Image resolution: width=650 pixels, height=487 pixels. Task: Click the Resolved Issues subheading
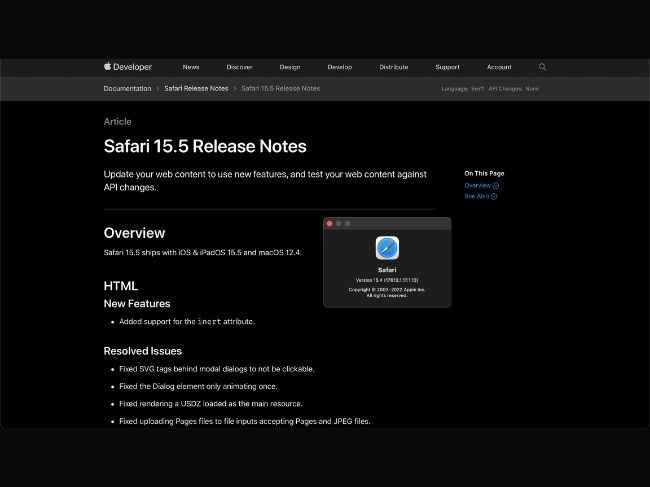[x=143, y=351]
